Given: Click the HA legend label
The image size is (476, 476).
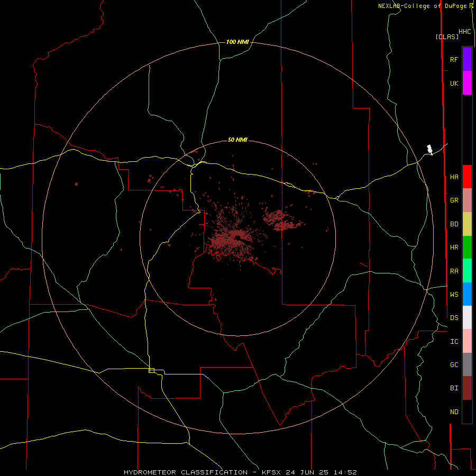Looking at the screenshot, I should coord(454,177).
